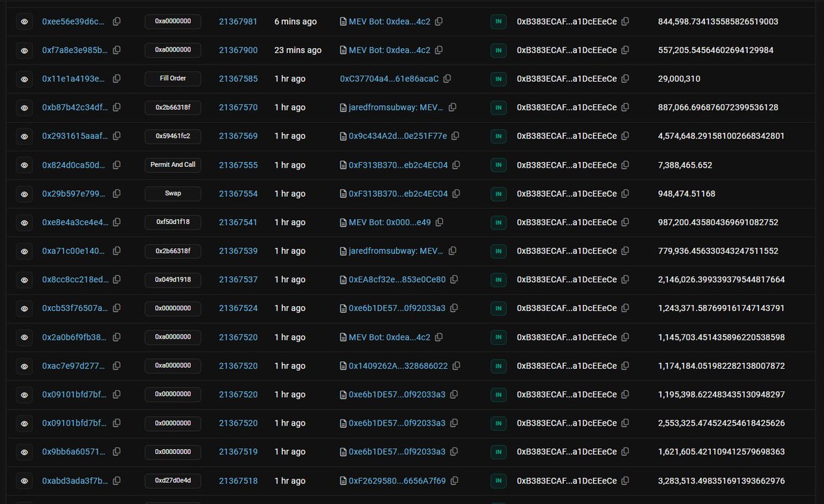Copy recipient address in Fill Order row
The width and height of the screenshot is (824, 504).
pyautogui.click(x=625, y=79)
